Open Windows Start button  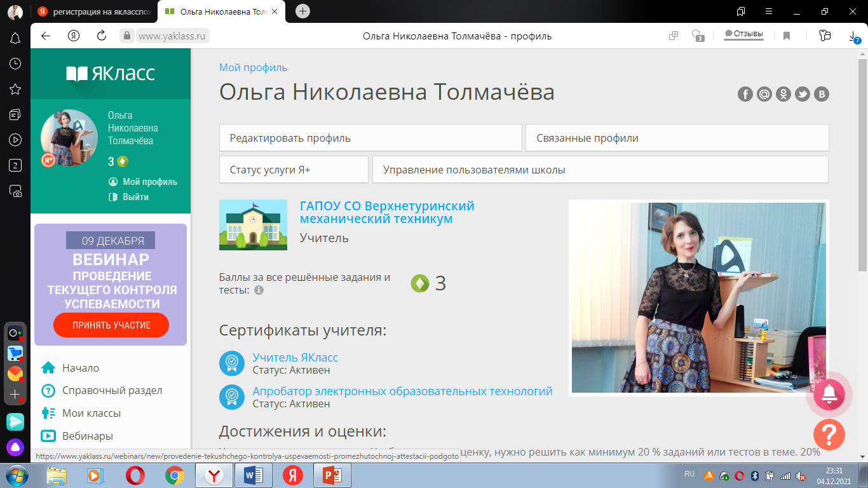click(x=15, y=475)
